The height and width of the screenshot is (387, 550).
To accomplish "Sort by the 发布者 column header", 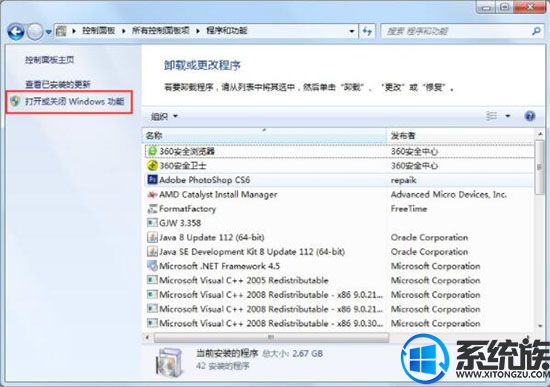I will pos(461,135).
